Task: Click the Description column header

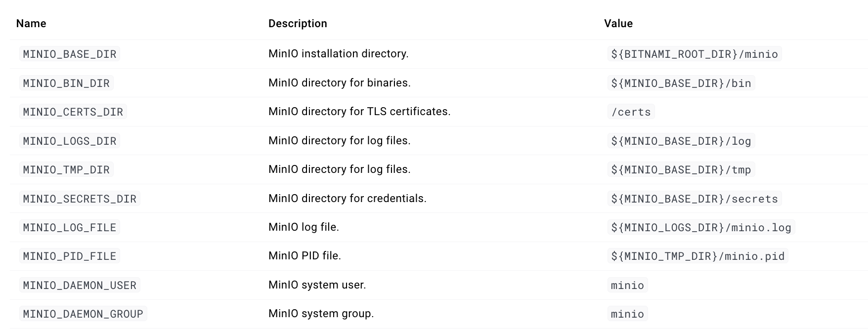Action: 298,24
